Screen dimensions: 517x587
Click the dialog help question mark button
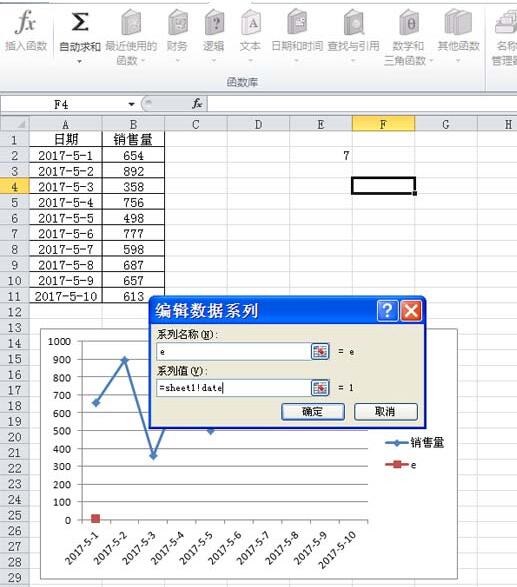click(387, 310)
